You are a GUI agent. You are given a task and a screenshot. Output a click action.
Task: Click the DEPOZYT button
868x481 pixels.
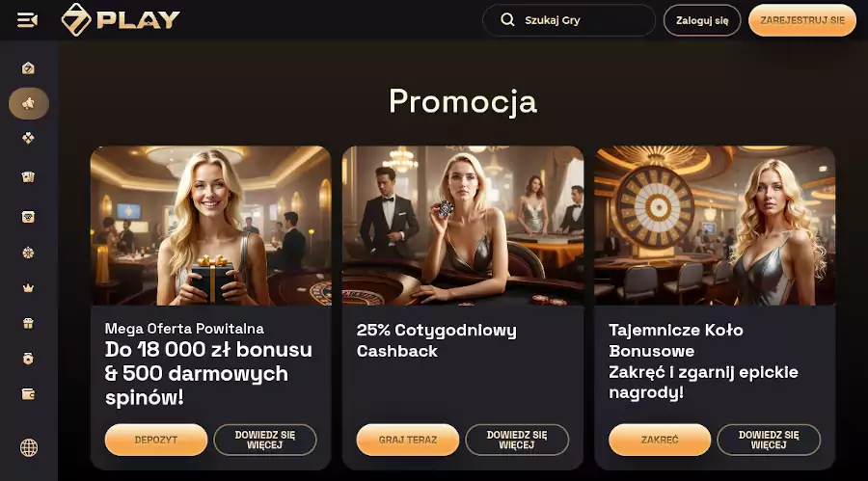[x=156, y=441]
